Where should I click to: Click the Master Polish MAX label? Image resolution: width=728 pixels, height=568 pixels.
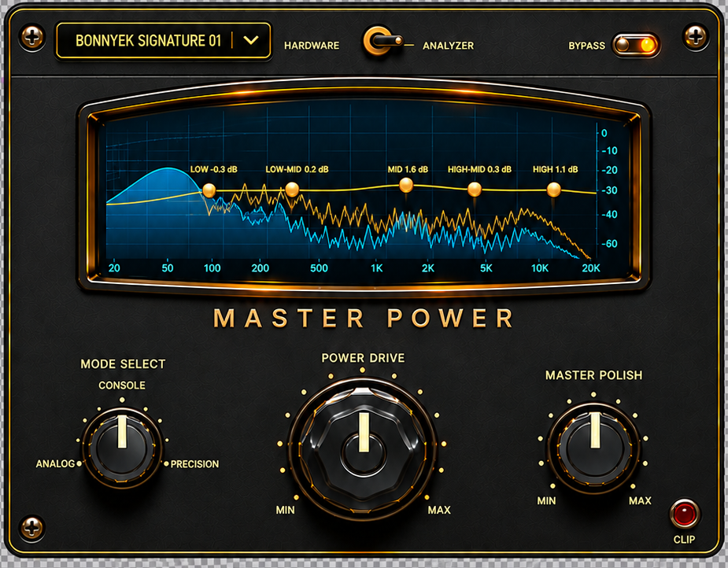pyautogui.click(x=641, y=500)
